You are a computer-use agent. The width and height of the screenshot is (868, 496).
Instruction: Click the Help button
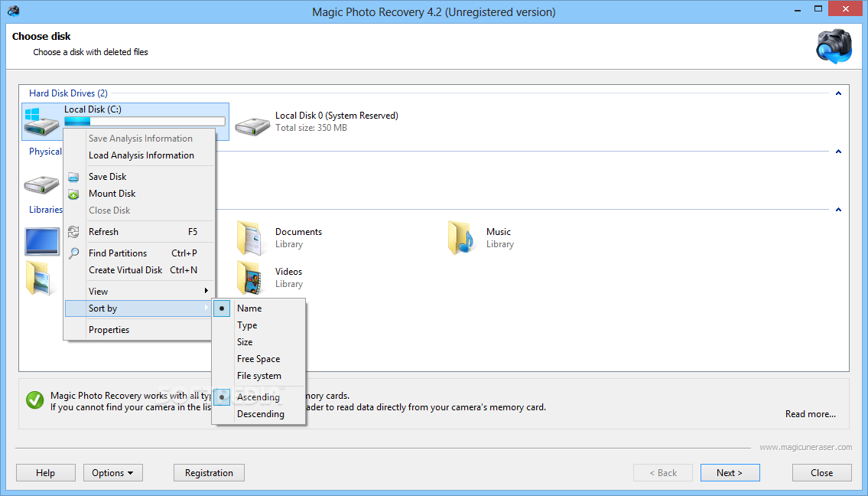click(x=45, y=473)
